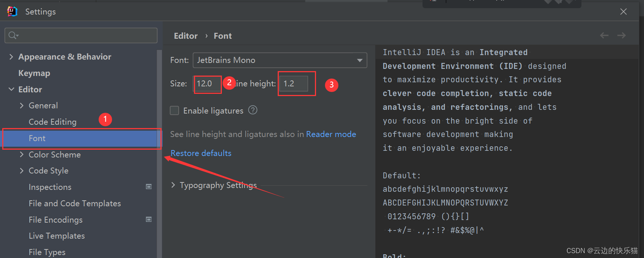Open the Reader mode link
Image resolution: width=644 pixels, height=258 pixels.
click(x=331, y=134)
